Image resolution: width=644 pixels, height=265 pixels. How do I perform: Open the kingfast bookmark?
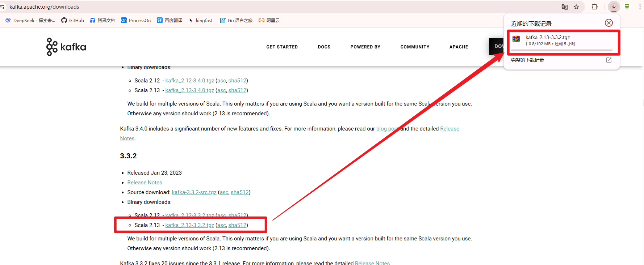click(200, 21)
